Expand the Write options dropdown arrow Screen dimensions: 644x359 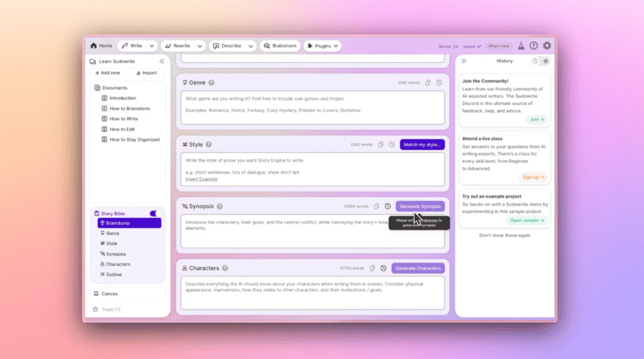(x=152, y=46)
